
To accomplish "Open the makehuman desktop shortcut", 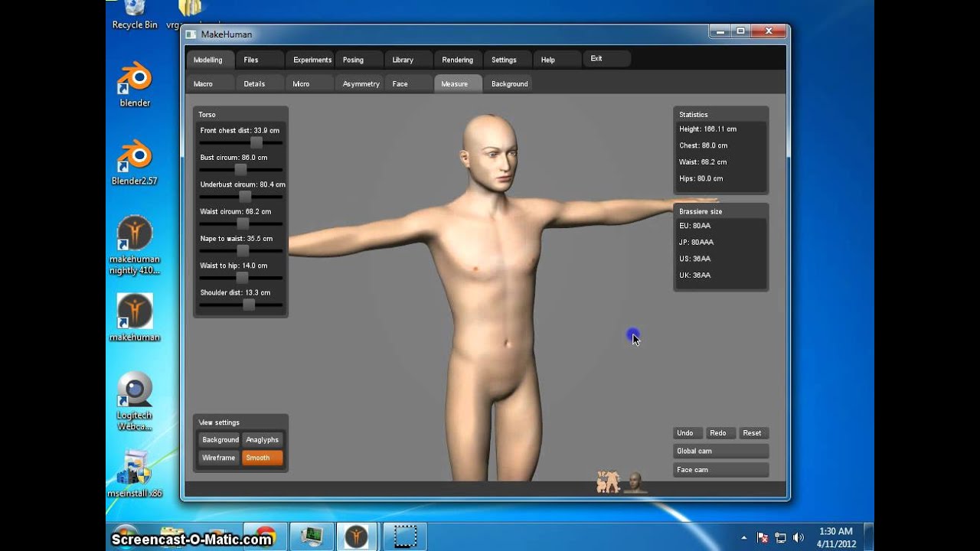I will [135, 317].
